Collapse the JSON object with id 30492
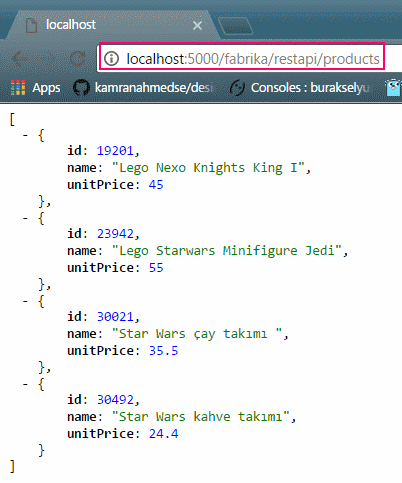The width and height of the screenshot is (402, 483). click(25, 385)
